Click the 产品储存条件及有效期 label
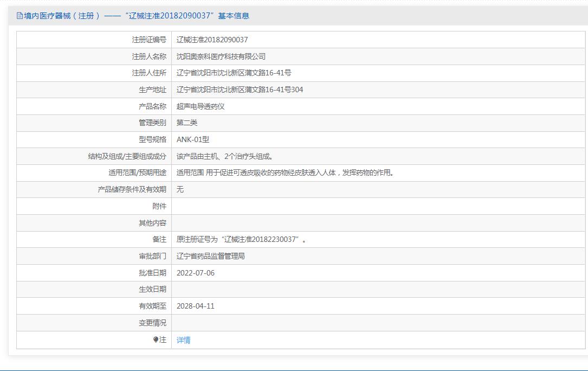 132,189
